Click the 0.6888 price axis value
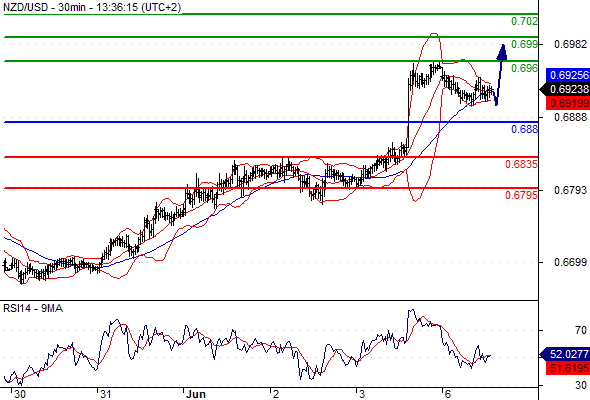Image resolution: width=590 pixels, height=400 pixels. 570,117
